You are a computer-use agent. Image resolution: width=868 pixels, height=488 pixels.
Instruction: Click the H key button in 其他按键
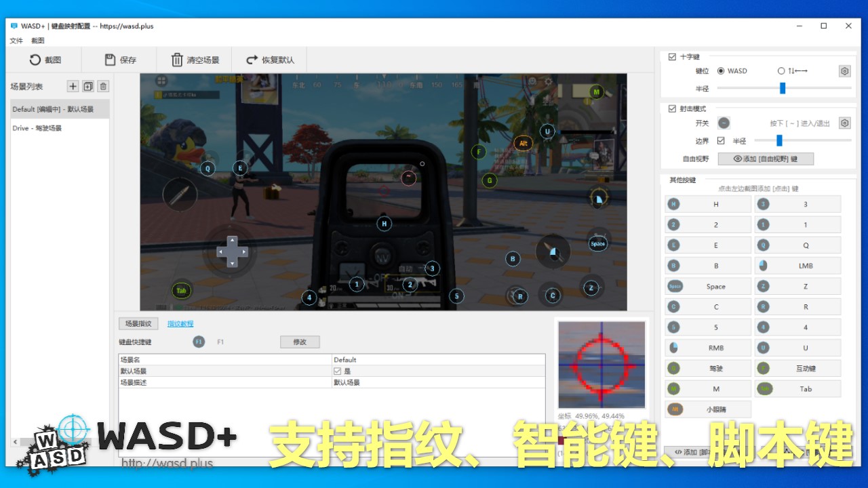click(x=708, y=204)
